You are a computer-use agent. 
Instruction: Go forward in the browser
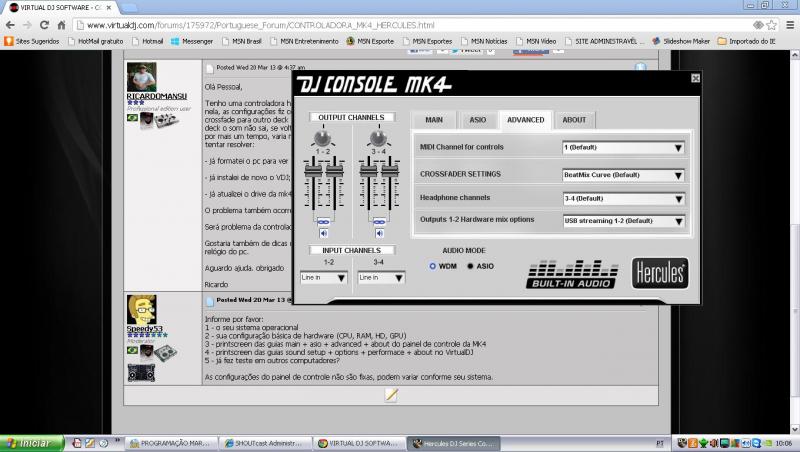coord(27,25)
